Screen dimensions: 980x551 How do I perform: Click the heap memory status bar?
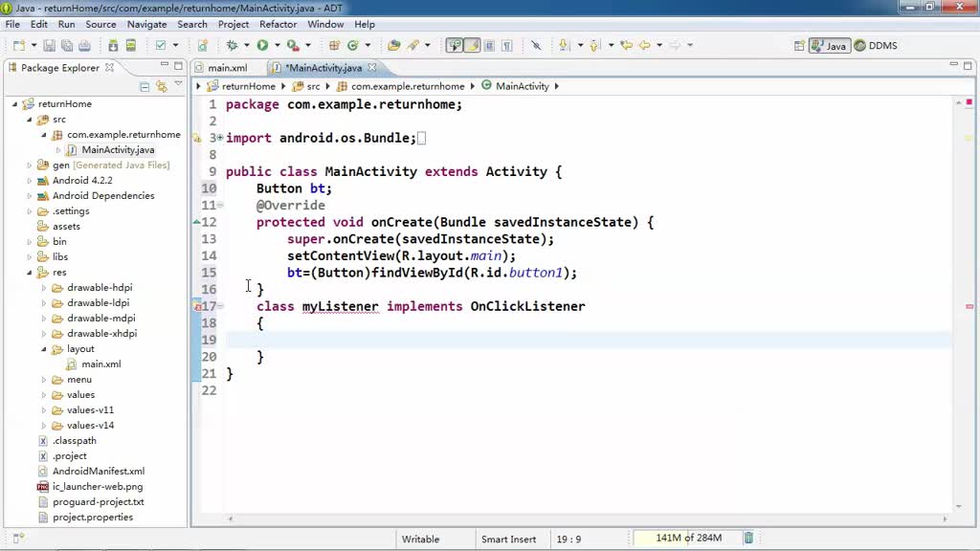(x=687, y=538)
